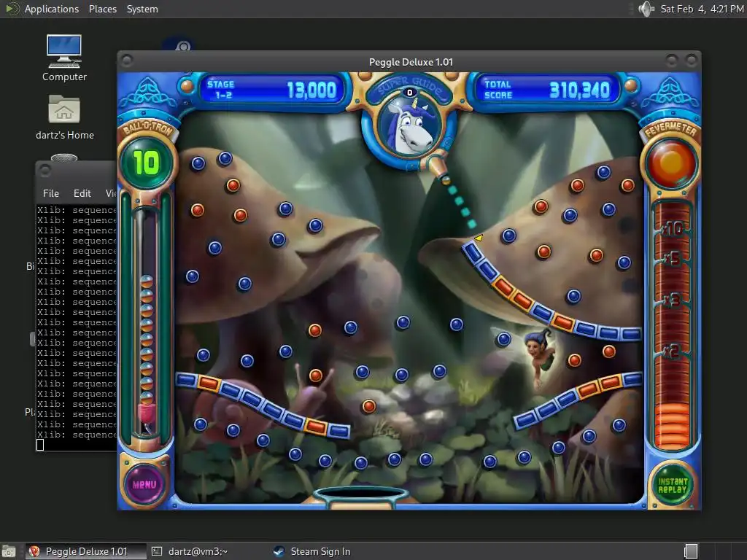747x560 pixels.
Task: Click the x3 multiplier on the Fevermeter
Action: click(x=671, y=300)
